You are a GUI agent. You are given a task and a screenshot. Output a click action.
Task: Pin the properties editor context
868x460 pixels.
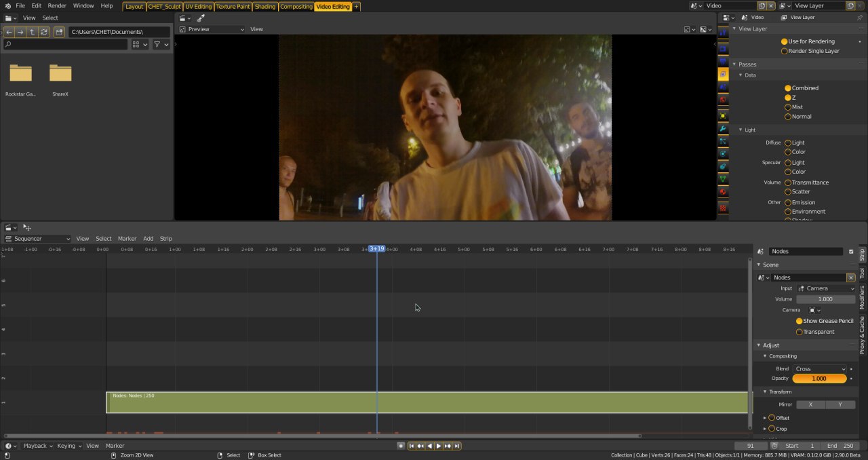tap(861, 18)
